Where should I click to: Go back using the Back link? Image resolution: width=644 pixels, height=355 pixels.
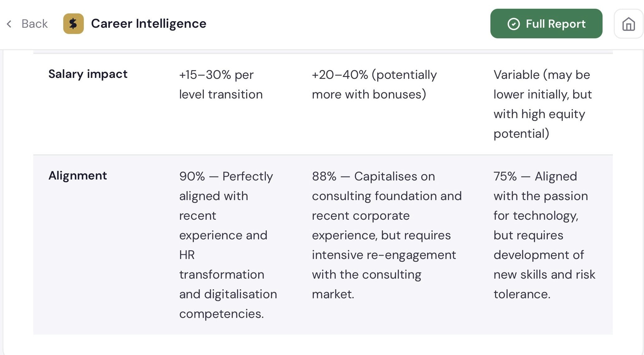(34, 24)
